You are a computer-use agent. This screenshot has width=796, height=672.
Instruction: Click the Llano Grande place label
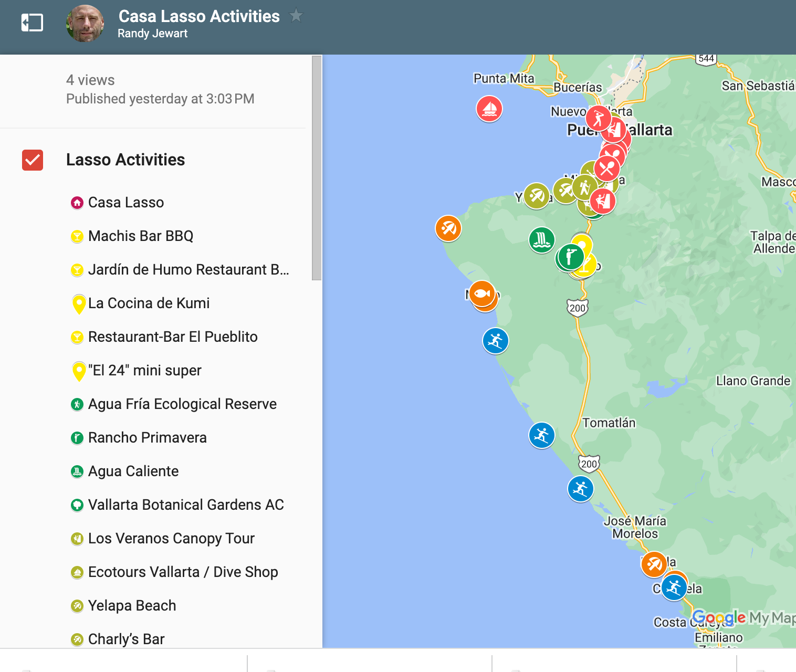(753, 381)
